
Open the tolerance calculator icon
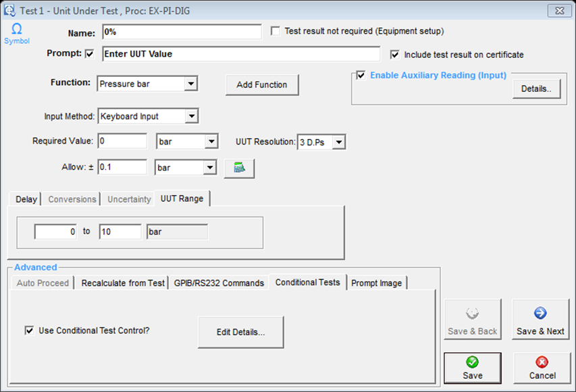239,167
